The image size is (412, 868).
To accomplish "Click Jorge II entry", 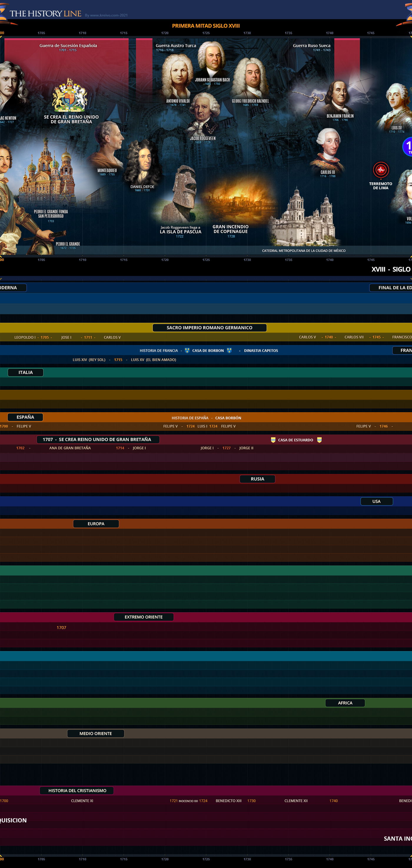I will click(246, 448).
